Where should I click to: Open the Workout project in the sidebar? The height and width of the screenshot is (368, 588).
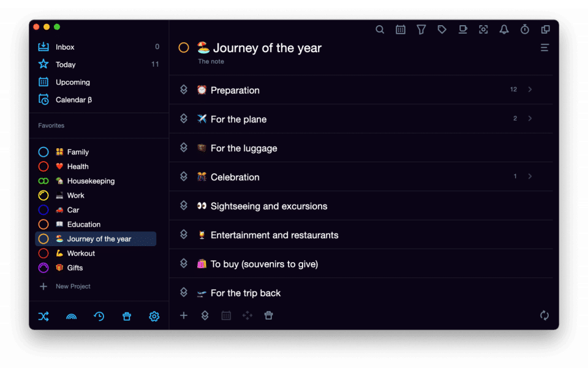[81, 253]
